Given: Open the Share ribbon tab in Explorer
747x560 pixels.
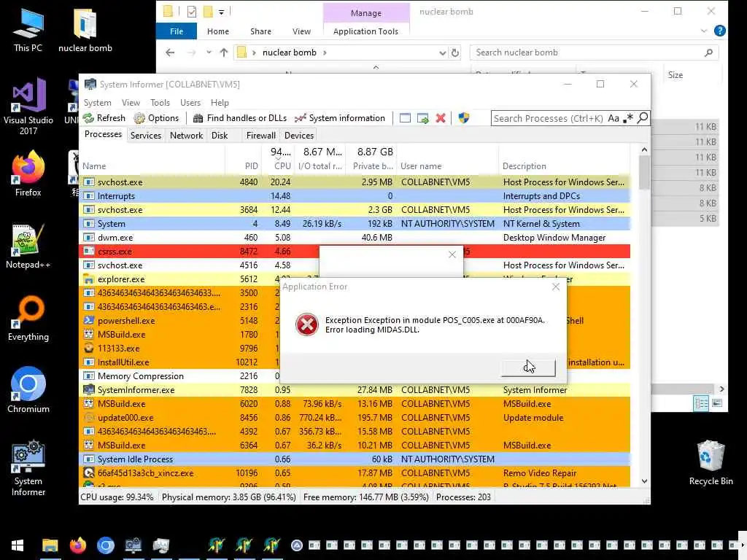Looking at the screenshot, I should pyautogui.click(x=260, y=31).
